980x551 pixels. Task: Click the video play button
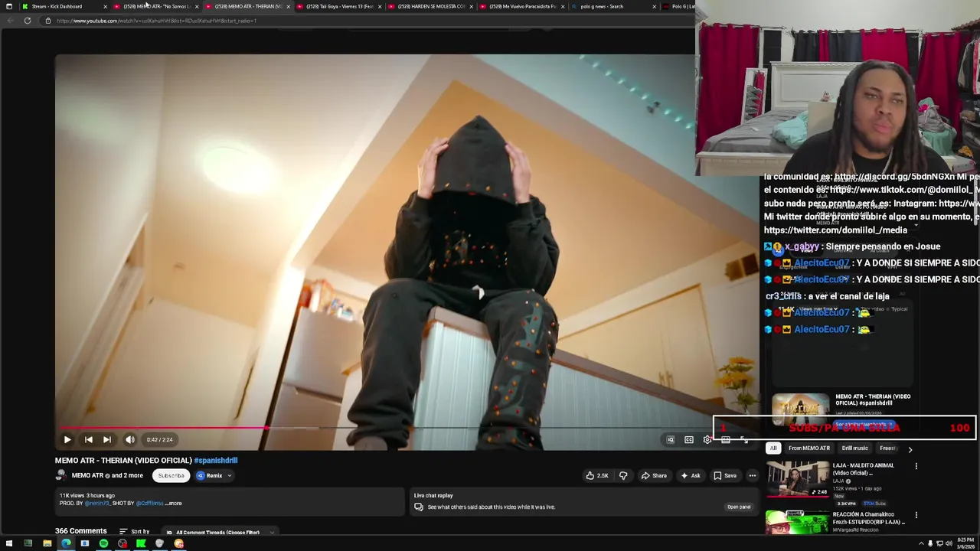67,439
